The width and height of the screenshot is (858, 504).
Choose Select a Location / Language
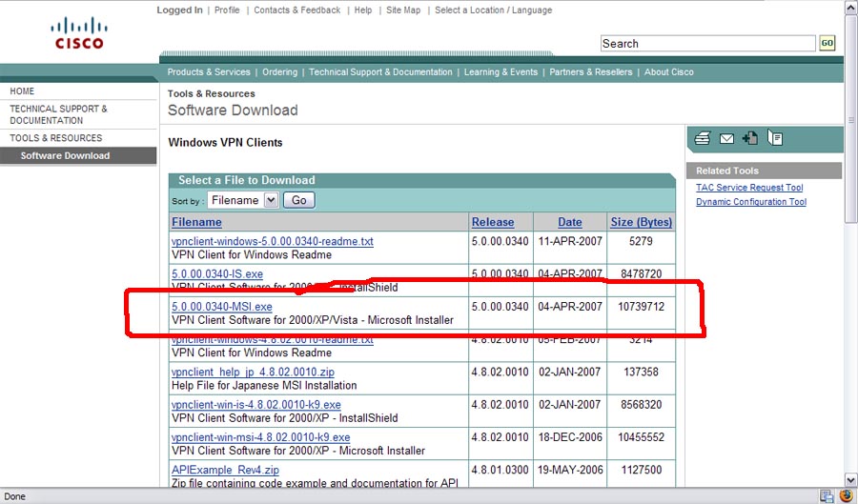pyautogui.click(x=494, y=10)
